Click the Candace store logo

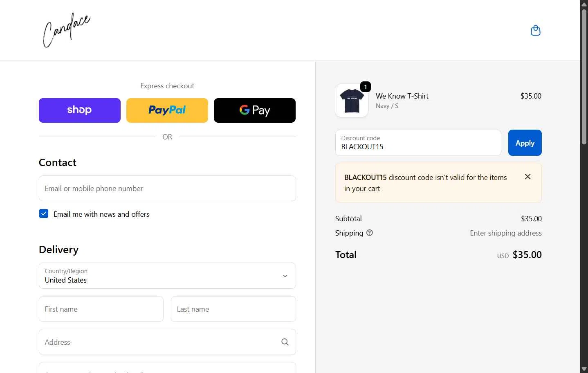point(67,30)
